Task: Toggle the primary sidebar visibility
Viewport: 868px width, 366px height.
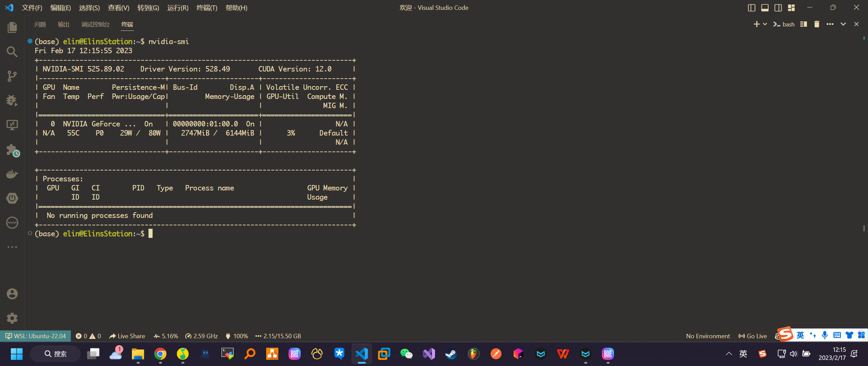Action: click(x=751, y=7)
